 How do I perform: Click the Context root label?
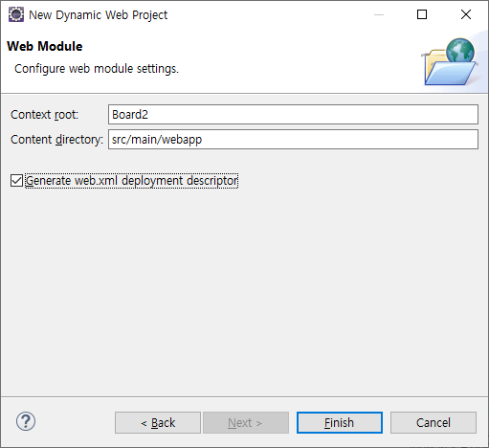[x=44, y=115]
